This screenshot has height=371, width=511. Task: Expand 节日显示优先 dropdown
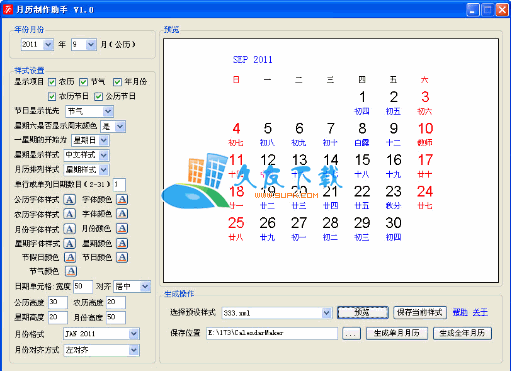coord(108,111)
